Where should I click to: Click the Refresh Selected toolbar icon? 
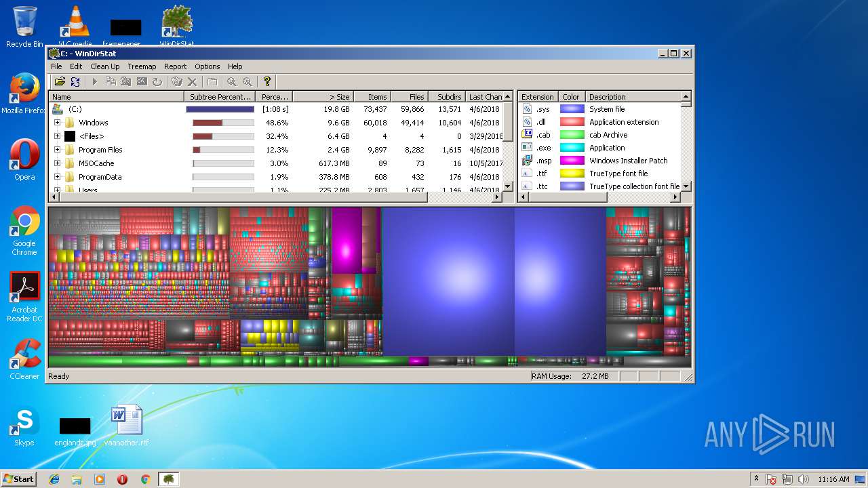(x=157, y=81)
